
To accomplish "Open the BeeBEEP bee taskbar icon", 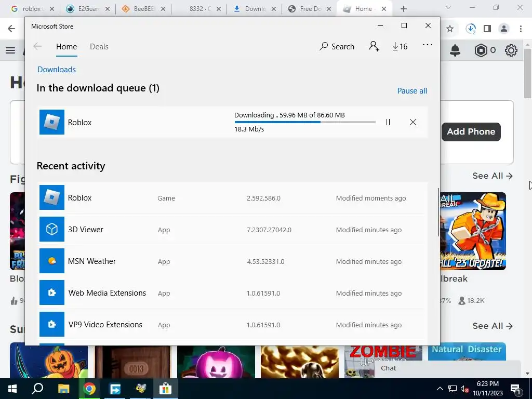I will pyautogui.click(x=140, y=389).
